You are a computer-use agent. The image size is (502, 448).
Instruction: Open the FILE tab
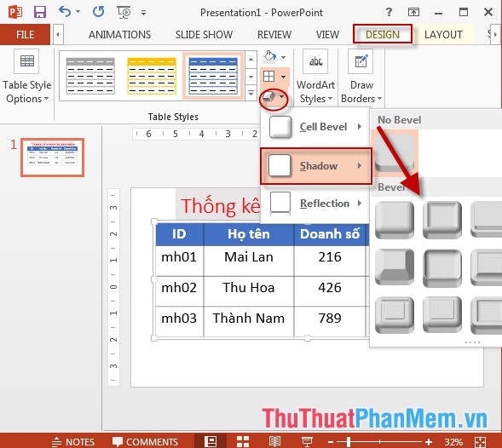click(25, 34)
